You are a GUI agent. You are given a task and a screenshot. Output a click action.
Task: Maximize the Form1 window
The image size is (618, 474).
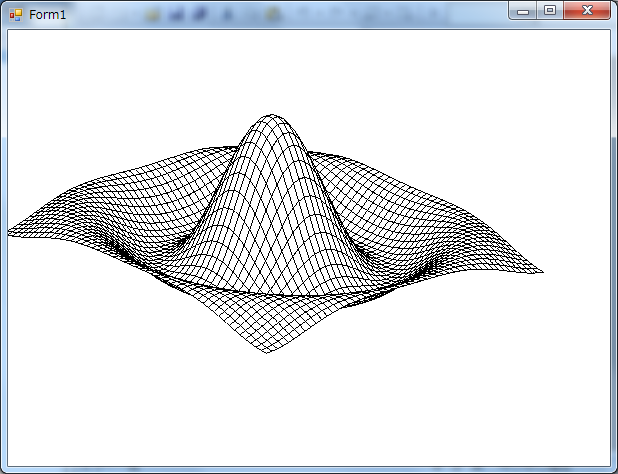(550, 11)
